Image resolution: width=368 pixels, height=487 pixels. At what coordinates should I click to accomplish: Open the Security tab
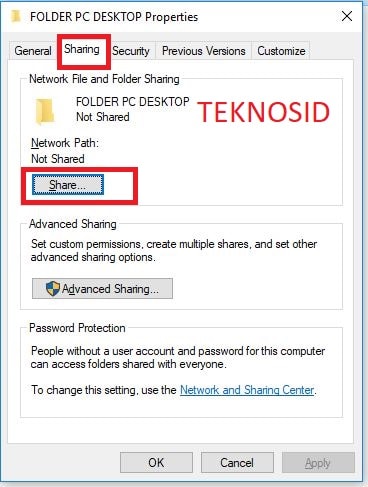[x=131, y=51]
